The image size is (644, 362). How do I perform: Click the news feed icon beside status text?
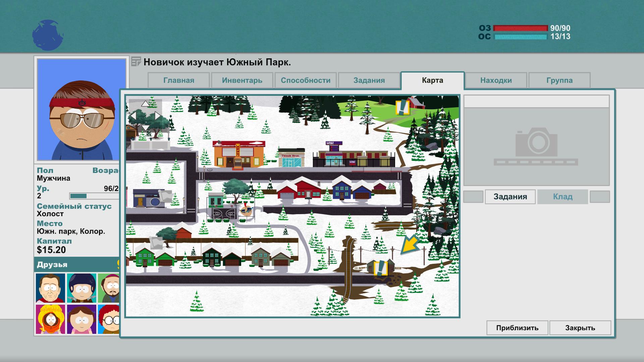point(136,62)
